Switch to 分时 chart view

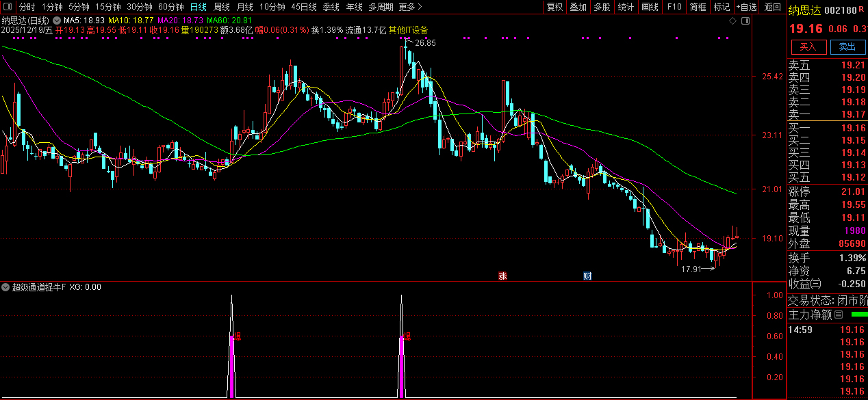coord(27,7)
